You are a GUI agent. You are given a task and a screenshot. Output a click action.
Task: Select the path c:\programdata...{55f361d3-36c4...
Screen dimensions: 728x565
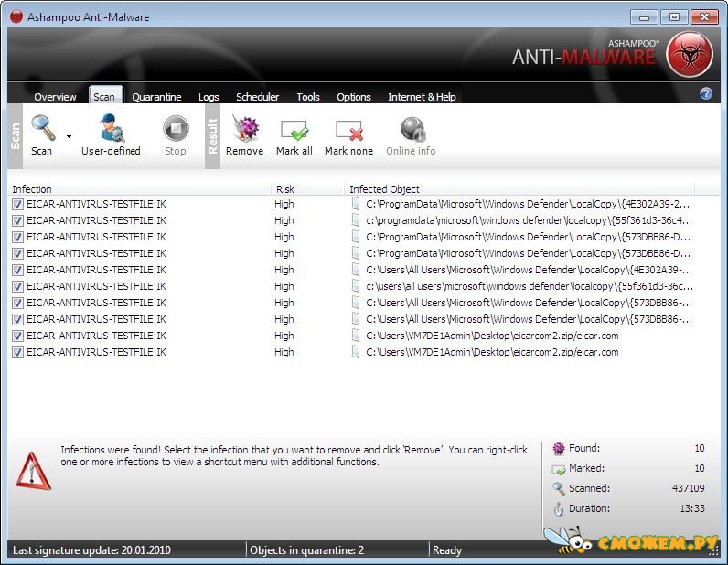tap(529, 220)
